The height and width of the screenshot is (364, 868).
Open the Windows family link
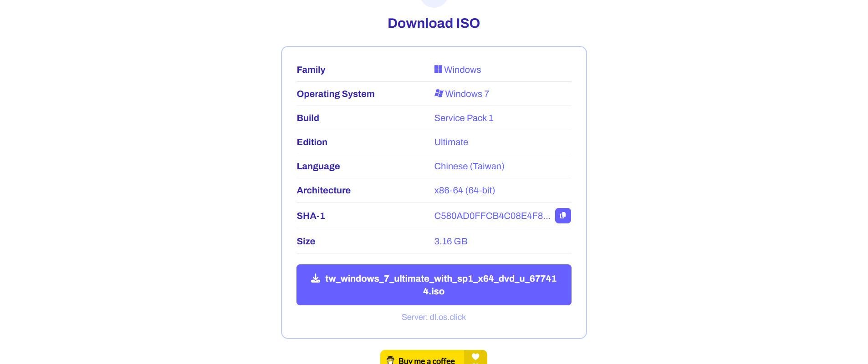(458, 70)
